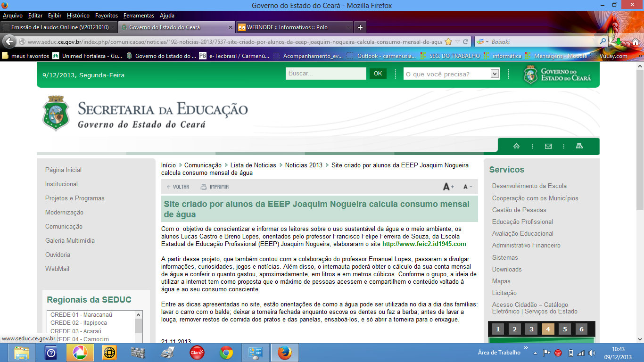Launch Picasa from the taskbar
Viewport: 644px width, 362px height.
(x=80, y=353)
